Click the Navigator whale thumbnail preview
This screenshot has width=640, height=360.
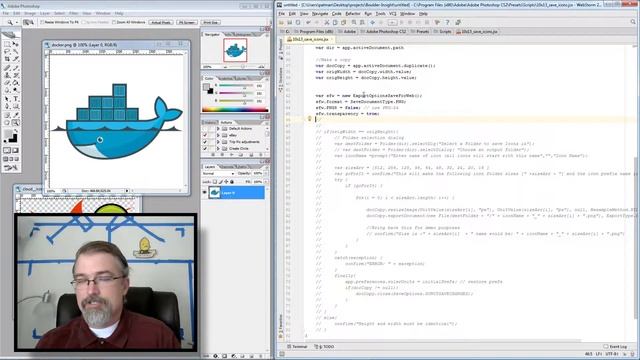point(235,50)
